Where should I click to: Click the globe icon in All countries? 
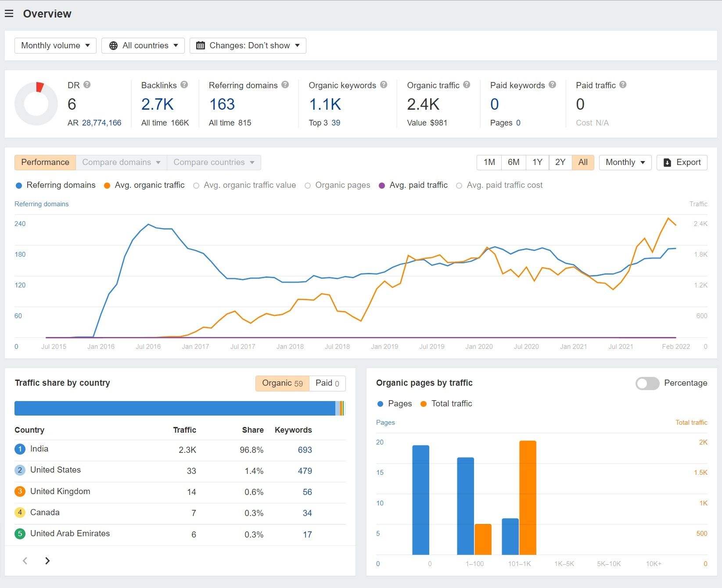click(x=113, y=46)
